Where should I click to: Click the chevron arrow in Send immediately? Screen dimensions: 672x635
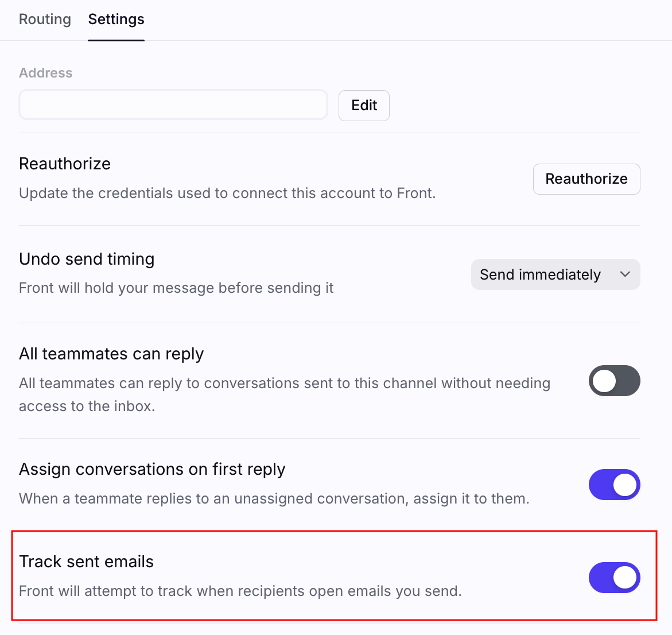[x=625, y=274]
